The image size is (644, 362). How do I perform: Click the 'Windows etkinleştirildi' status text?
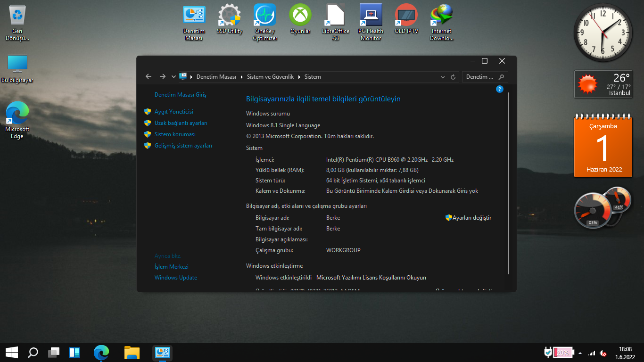coord(283,278)
